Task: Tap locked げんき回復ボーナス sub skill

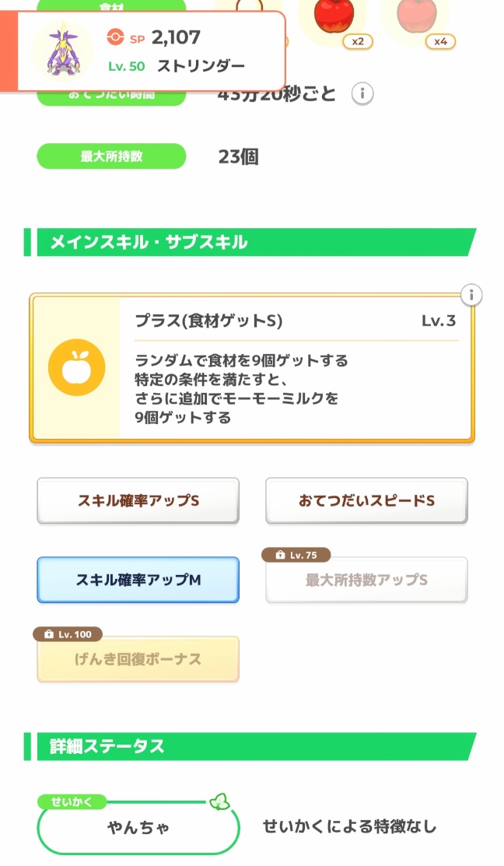Action: 138,660
